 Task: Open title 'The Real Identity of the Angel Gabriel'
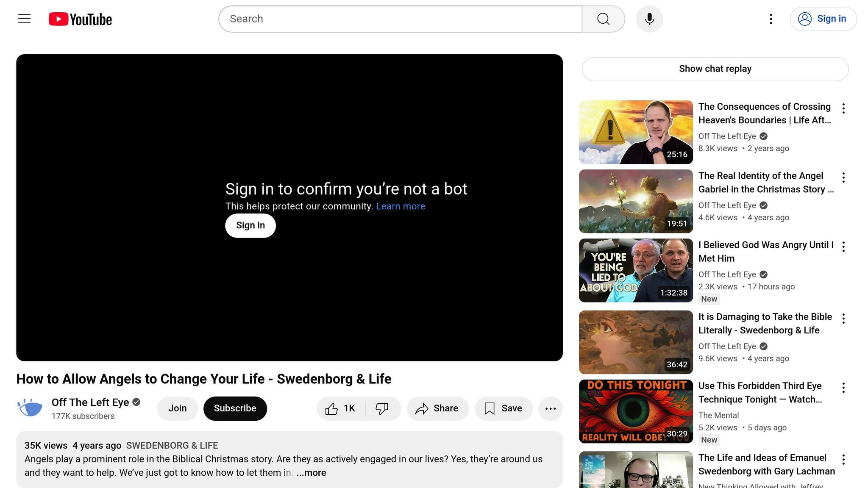click(766, 183)
